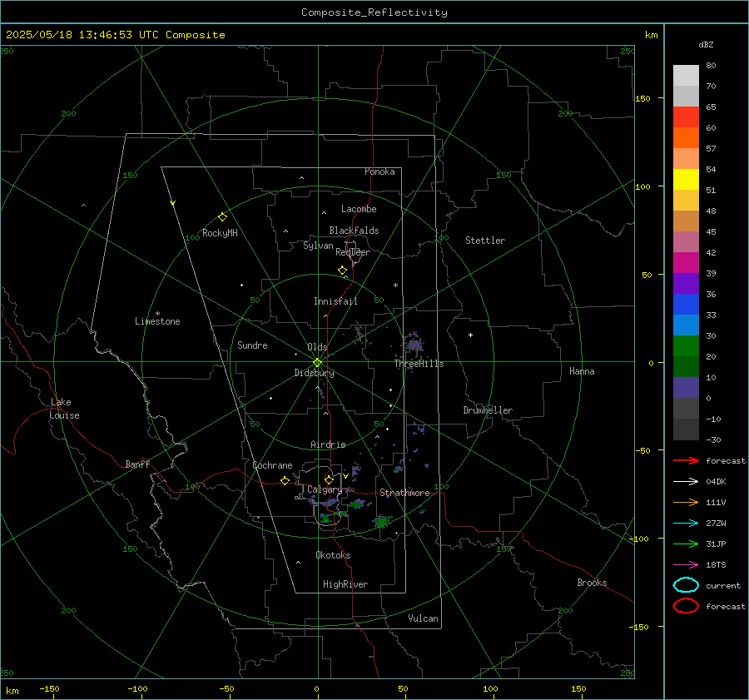Click the asterisk marker above Limestone
The width and height of the screenshot is (749, 700).
(157, 314)
